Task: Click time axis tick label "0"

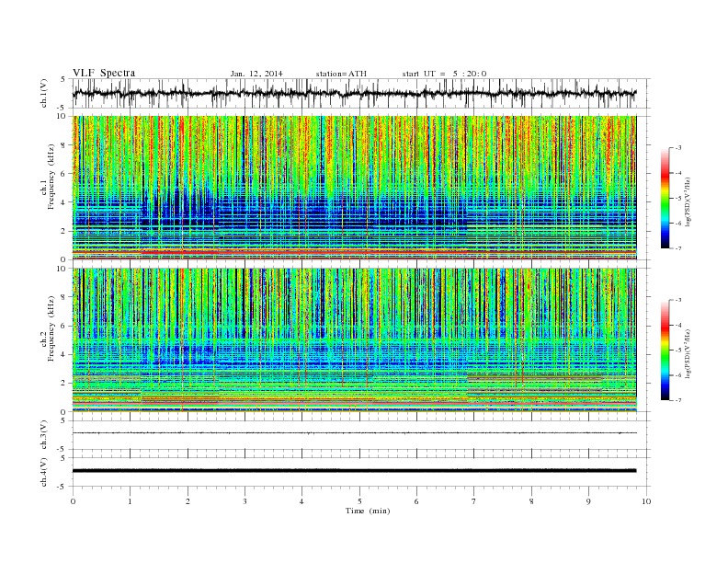Action: [73, 501]
